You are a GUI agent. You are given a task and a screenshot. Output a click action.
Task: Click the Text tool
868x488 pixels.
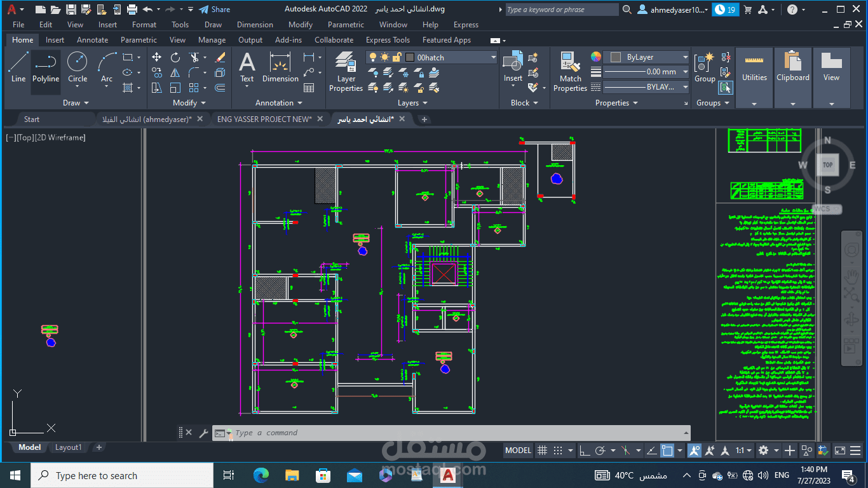247,67
